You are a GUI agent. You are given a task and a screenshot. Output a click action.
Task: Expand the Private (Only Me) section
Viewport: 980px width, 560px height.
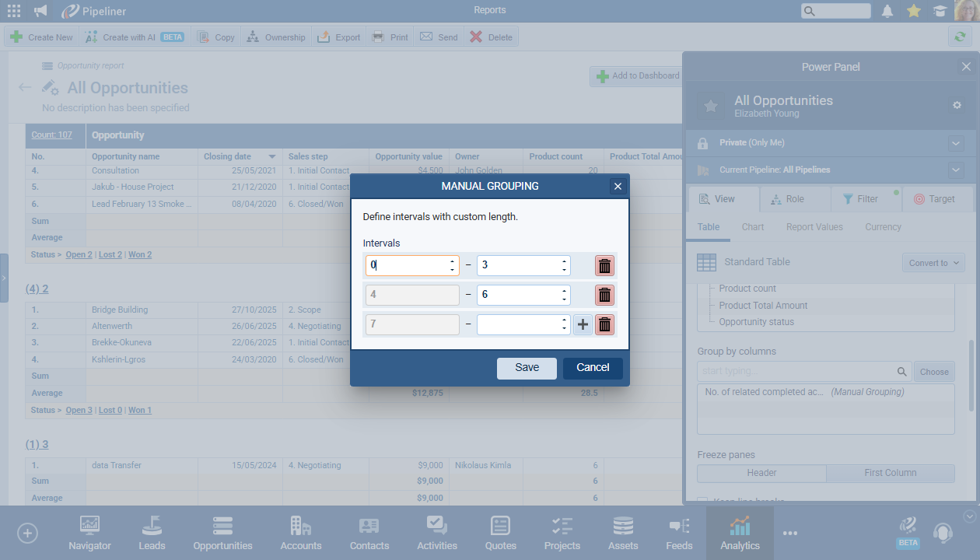coord(956,143)
